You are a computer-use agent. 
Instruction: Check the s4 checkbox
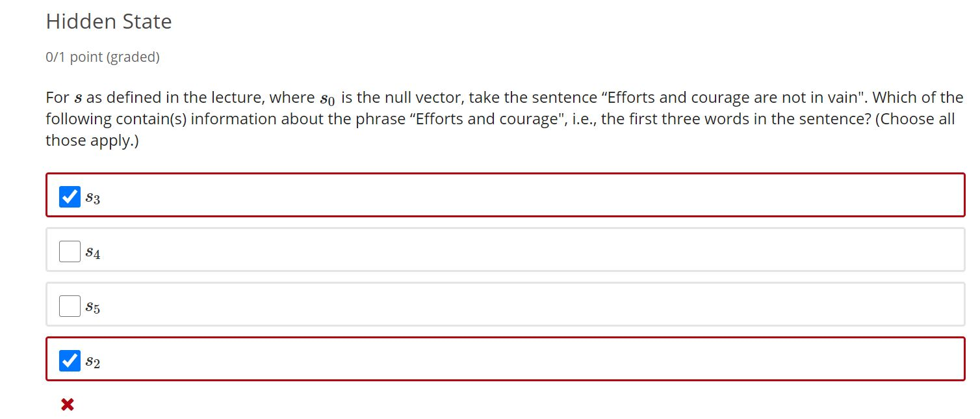pyautogui.click(x=69, y=250)
